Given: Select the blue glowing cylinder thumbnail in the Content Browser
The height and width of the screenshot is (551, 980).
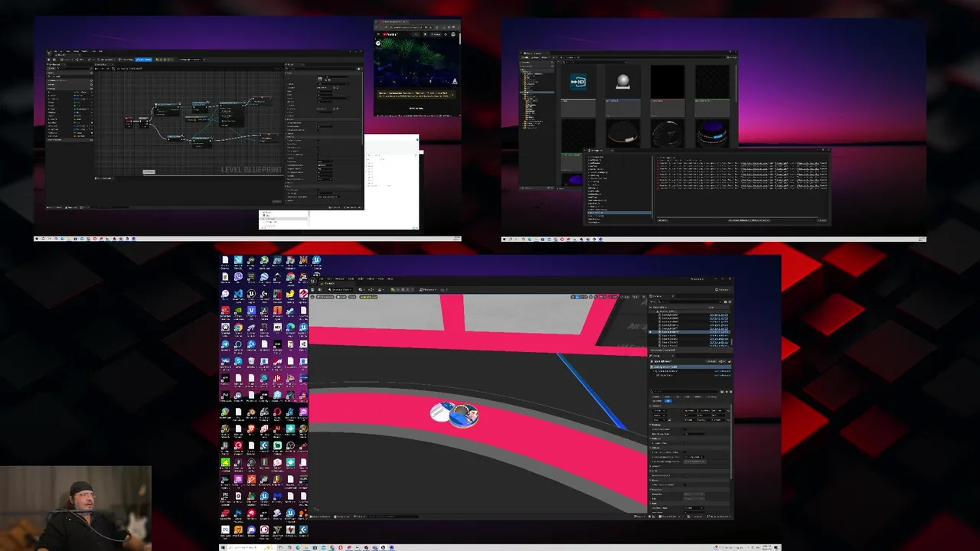Looking at the screenshot, I should tap(713, 133).
